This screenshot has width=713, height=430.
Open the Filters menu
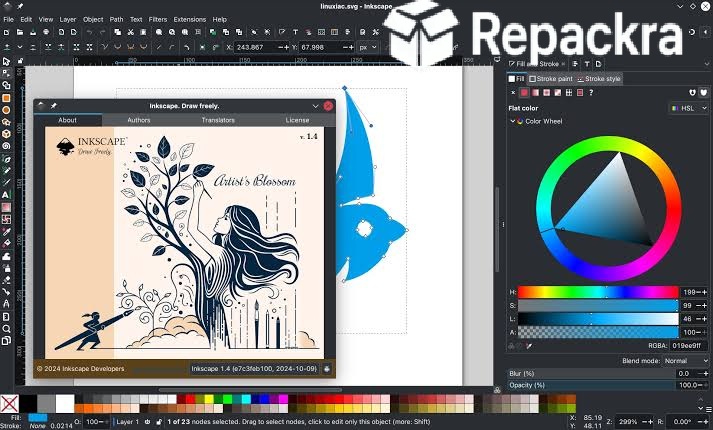coord(158,20)
